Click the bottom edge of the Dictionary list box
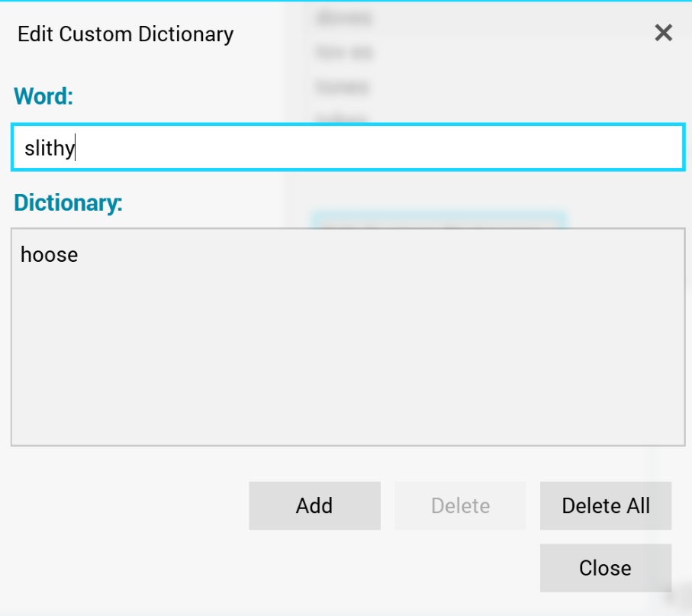The height and width of the screenshot is (616, 692). pyautogui.click(x=347, y=444)
